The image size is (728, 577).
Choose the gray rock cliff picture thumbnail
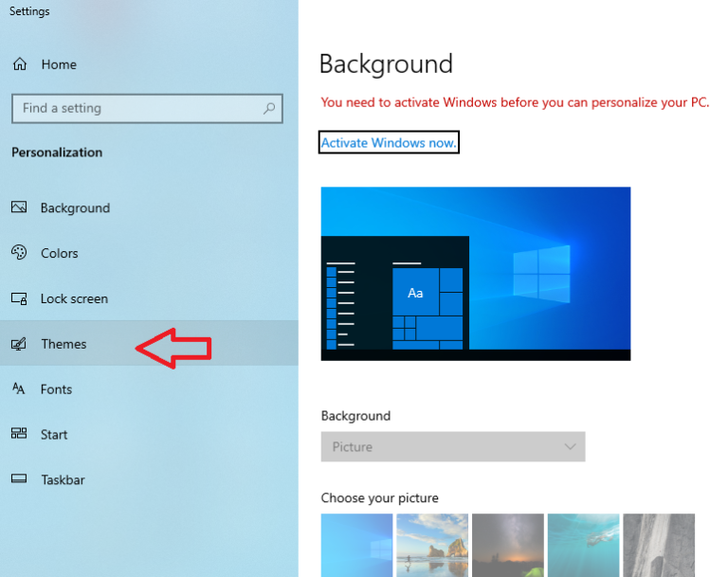[659, 545]
